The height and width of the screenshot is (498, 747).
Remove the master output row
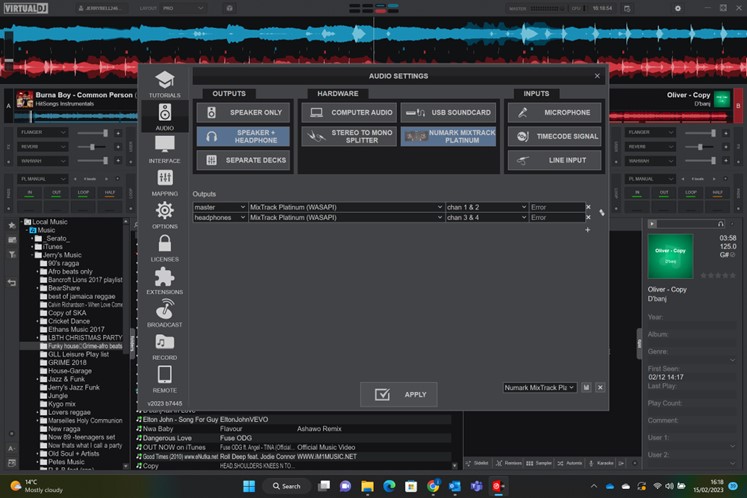click(x=588, y=207)
